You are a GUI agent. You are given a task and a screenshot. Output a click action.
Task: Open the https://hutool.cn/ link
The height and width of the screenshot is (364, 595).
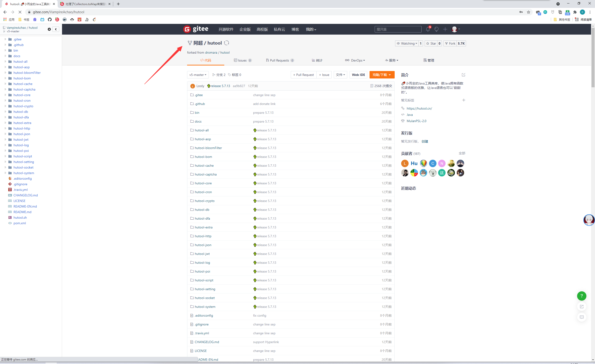[419, 109]
